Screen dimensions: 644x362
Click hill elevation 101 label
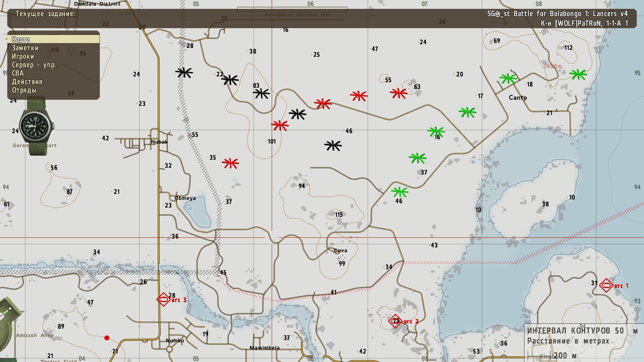click(x=272, y=142)
